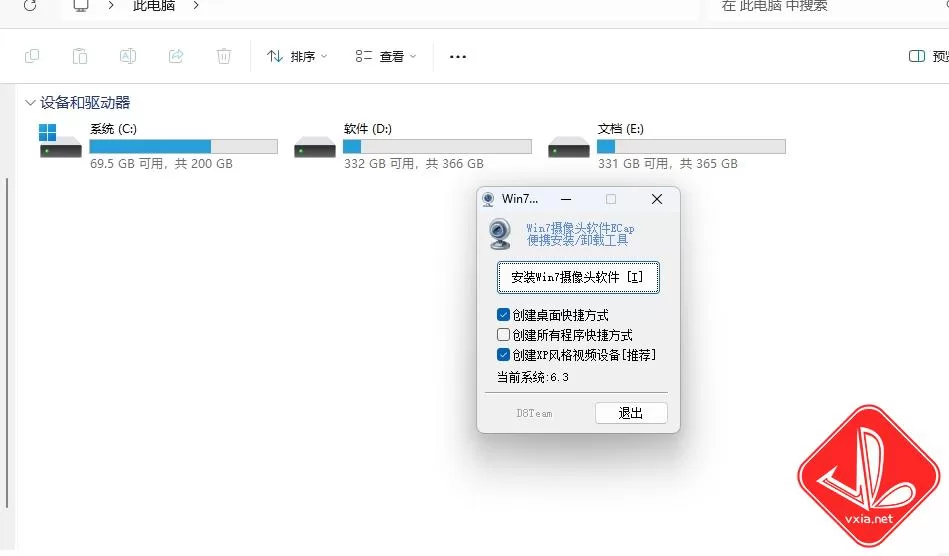Open the 排序 sort dropdown
The height and width of the screenshot is (556, 949).
point(297,56)
